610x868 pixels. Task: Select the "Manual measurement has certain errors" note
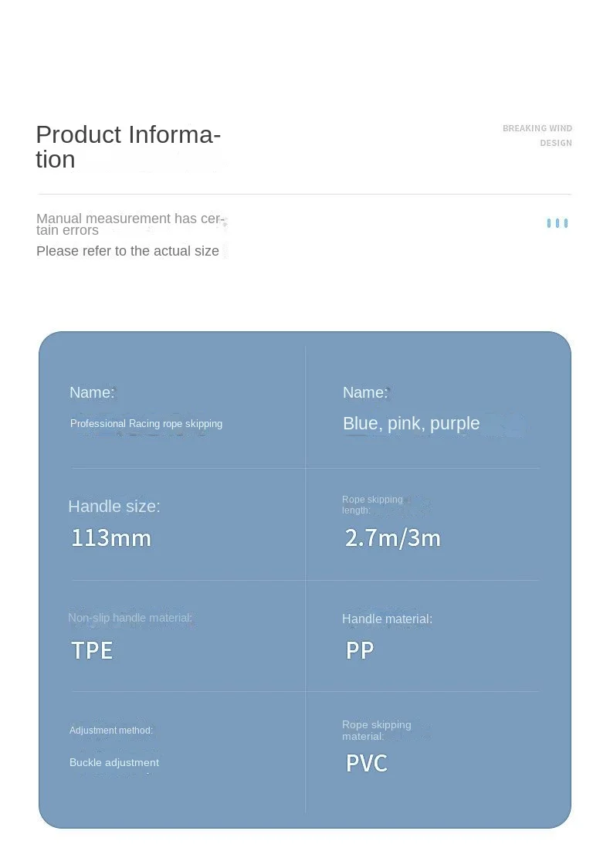click(130, 224)
